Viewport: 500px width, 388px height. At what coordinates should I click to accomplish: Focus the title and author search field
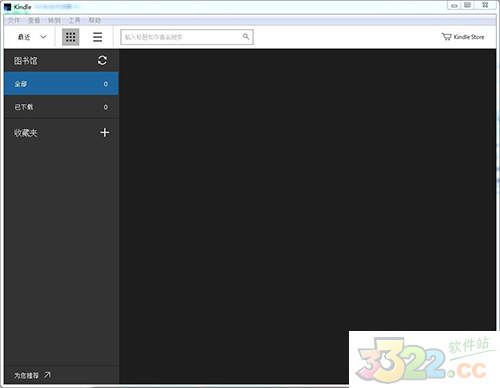187,37
